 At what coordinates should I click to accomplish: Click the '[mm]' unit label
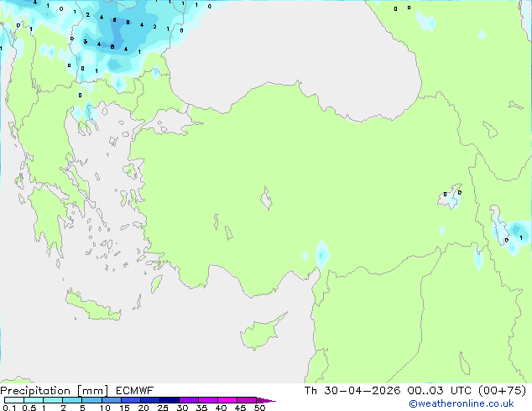point(92,391)
